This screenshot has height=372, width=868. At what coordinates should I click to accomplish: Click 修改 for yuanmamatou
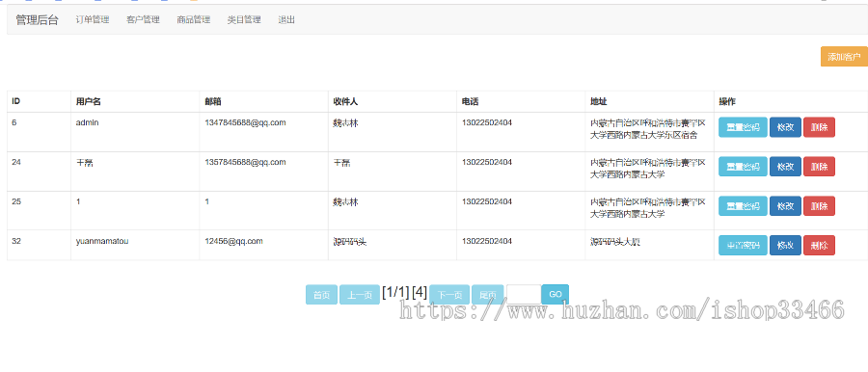[x=785, y=245]
